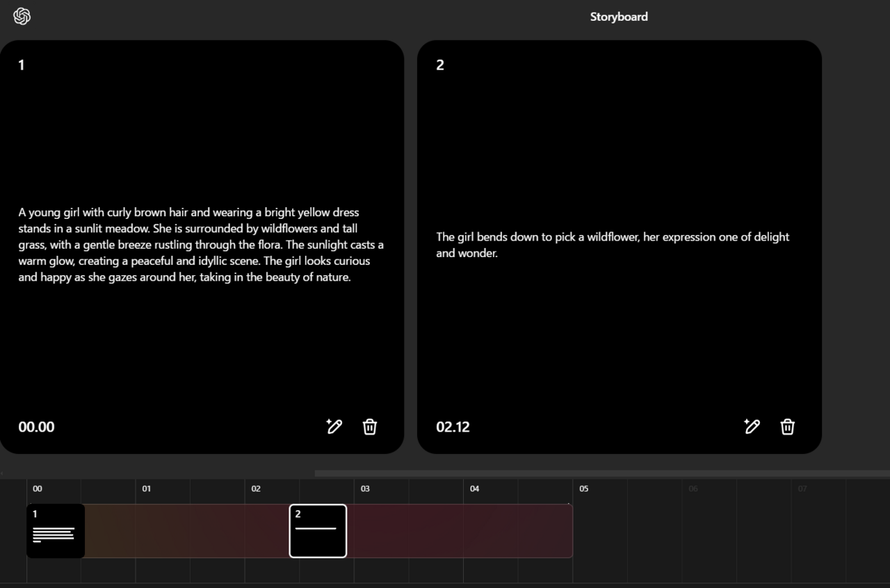Click the dimmed 07 timeline marker
The height and width of the screenshot is (588, 890).
click(x=802, y=489)
